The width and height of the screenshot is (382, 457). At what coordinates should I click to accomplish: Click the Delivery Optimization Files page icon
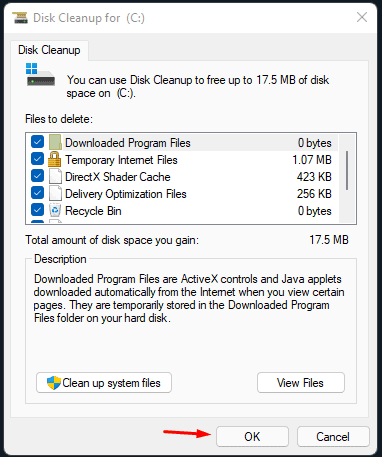point(55,193)
